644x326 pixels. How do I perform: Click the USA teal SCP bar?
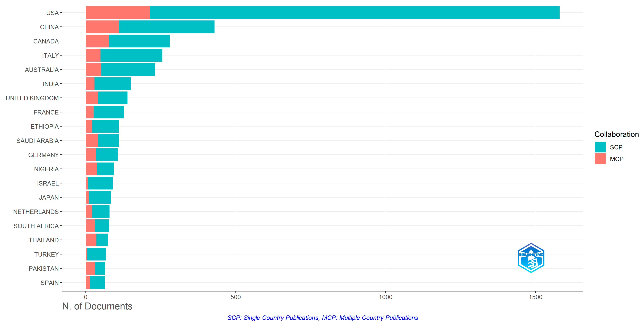[354, 13]
